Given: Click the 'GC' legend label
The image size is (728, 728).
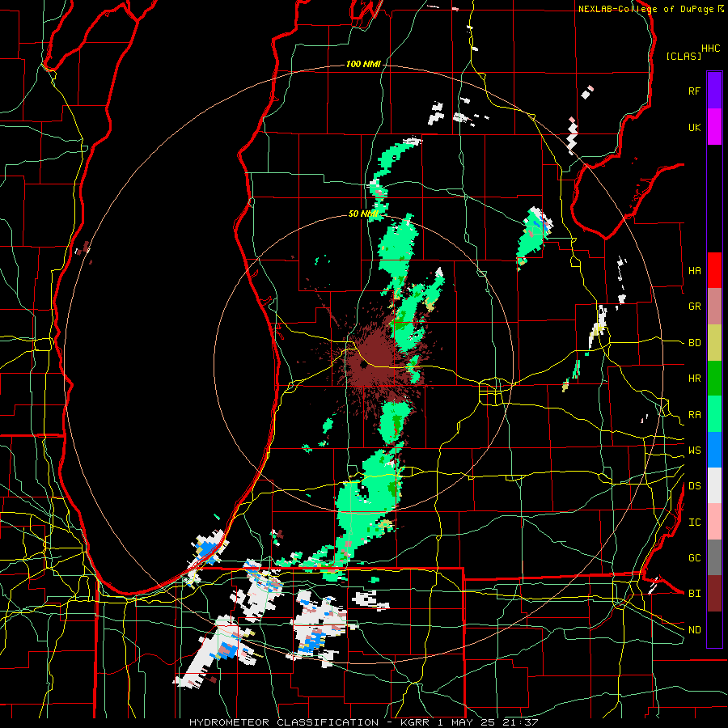Looking at the screenshot, I should [x=694, y=558].
